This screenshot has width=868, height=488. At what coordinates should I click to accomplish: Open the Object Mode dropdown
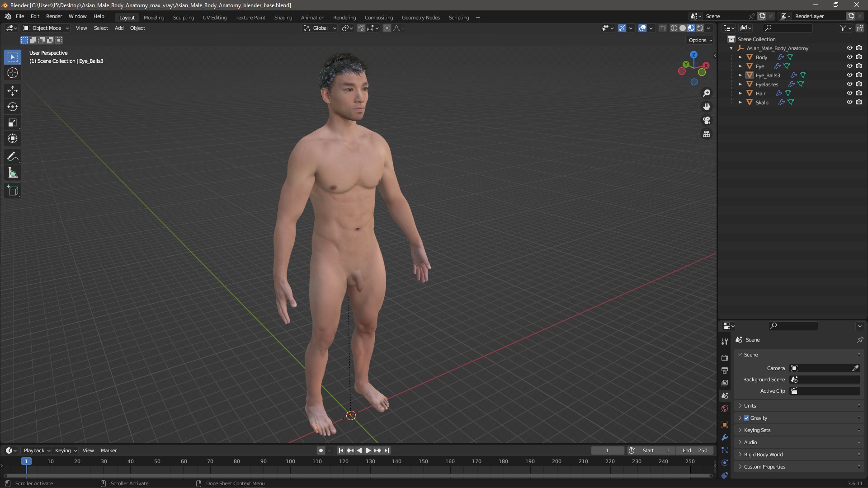tap(46, 28)
